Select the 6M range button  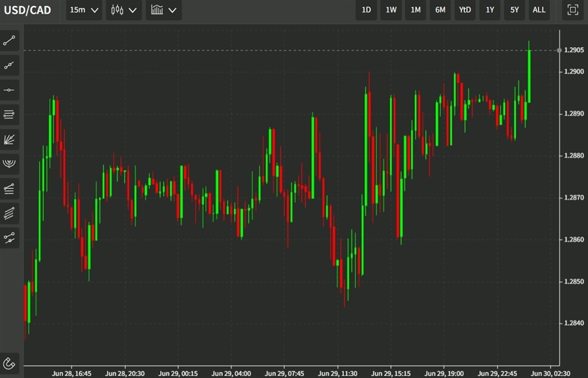[x=440, y=10]
